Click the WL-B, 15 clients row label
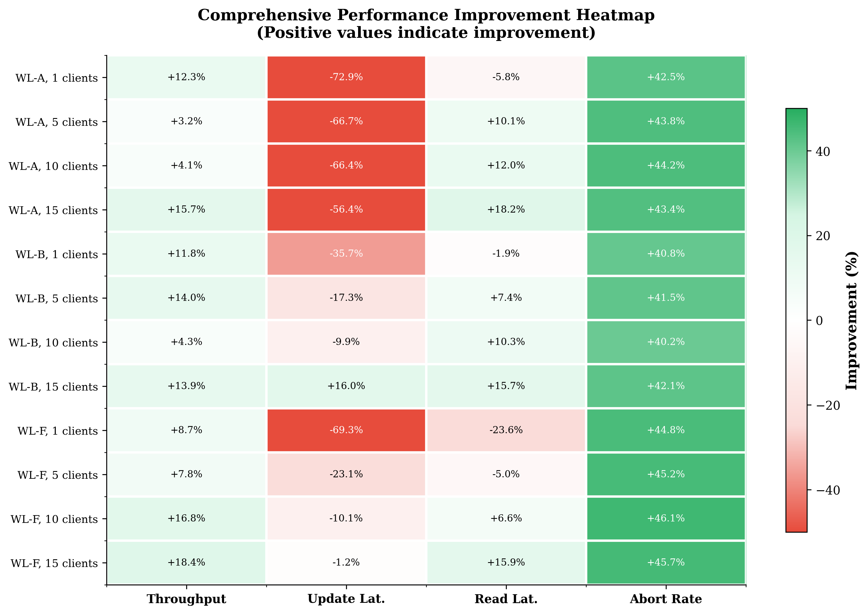The image size is (868, 614). 53,387
